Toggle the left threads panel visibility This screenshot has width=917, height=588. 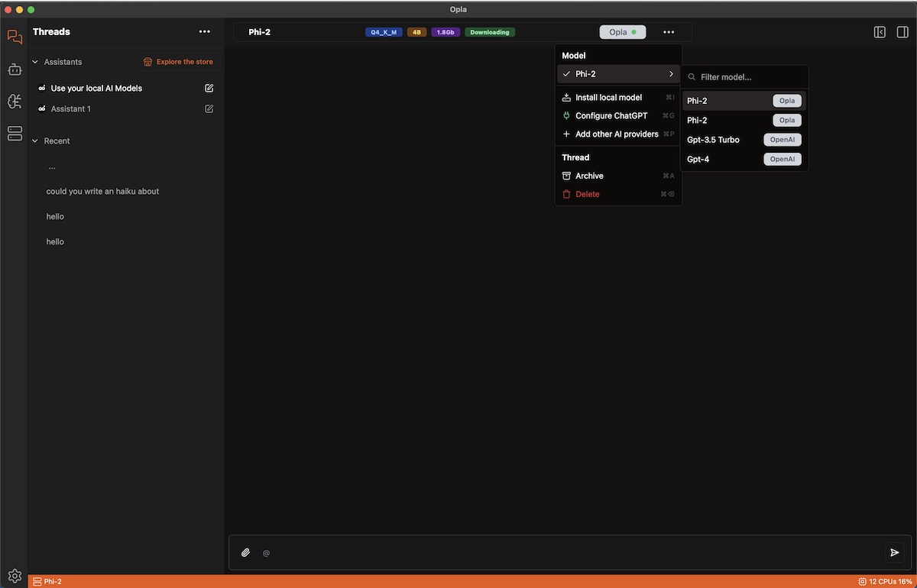pyautogui.click(x=880, y=32)
